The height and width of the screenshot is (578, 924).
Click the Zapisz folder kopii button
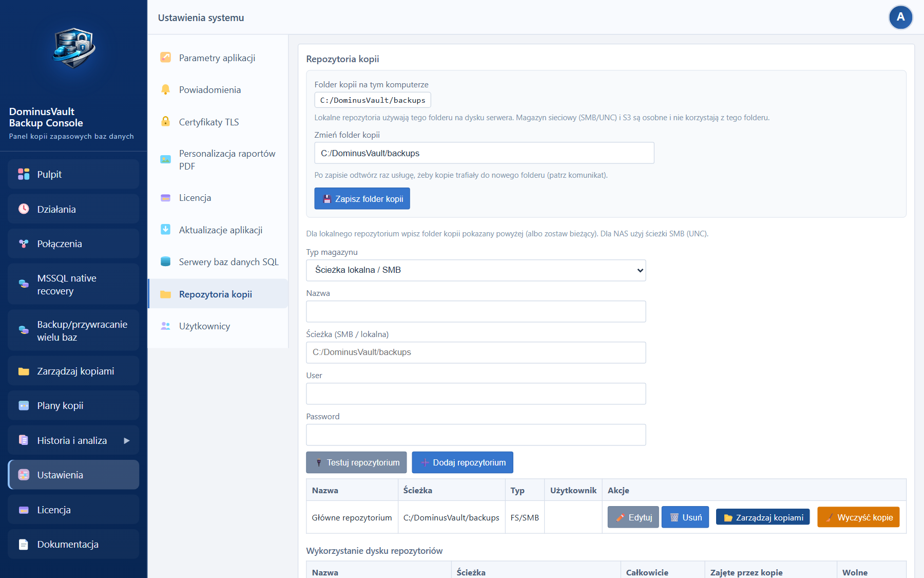tap(362, 199)
